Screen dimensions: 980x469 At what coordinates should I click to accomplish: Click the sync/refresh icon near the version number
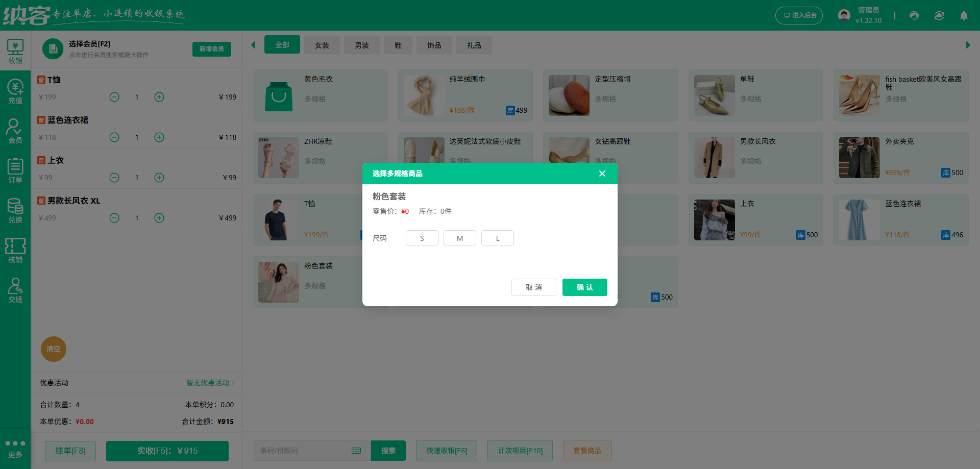[939, 15]
